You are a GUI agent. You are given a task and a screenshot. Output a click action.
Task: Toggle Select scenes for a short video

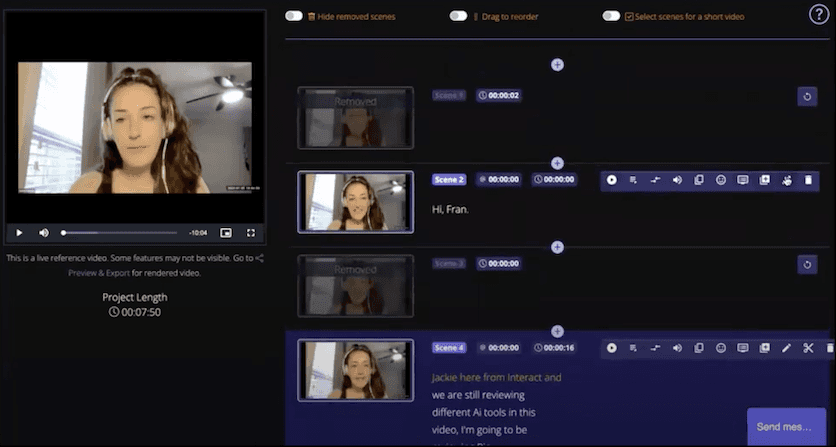pyautogui.click(x=611, y=16)
